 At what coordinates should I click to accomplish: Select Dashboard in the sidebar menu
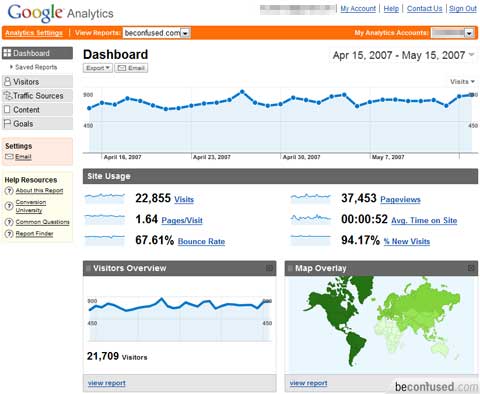pos(37,53)
